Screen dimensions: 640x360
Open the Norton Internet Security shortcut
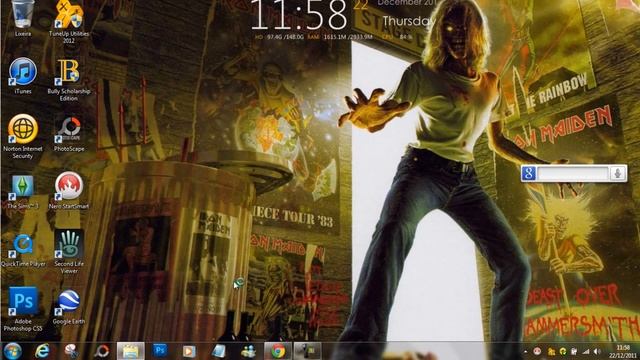pyautogui.click(x=23, y=137)
